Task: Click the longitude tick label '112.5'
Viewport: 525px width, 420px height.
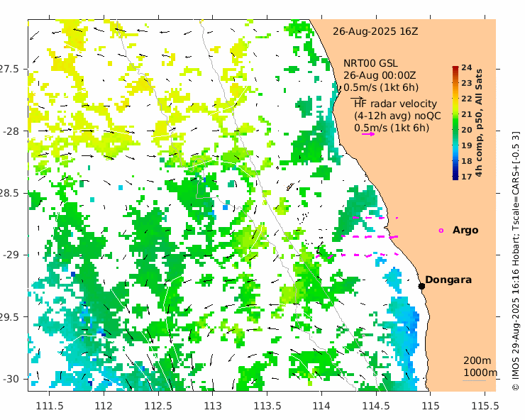Action: [x=158, y=406]
